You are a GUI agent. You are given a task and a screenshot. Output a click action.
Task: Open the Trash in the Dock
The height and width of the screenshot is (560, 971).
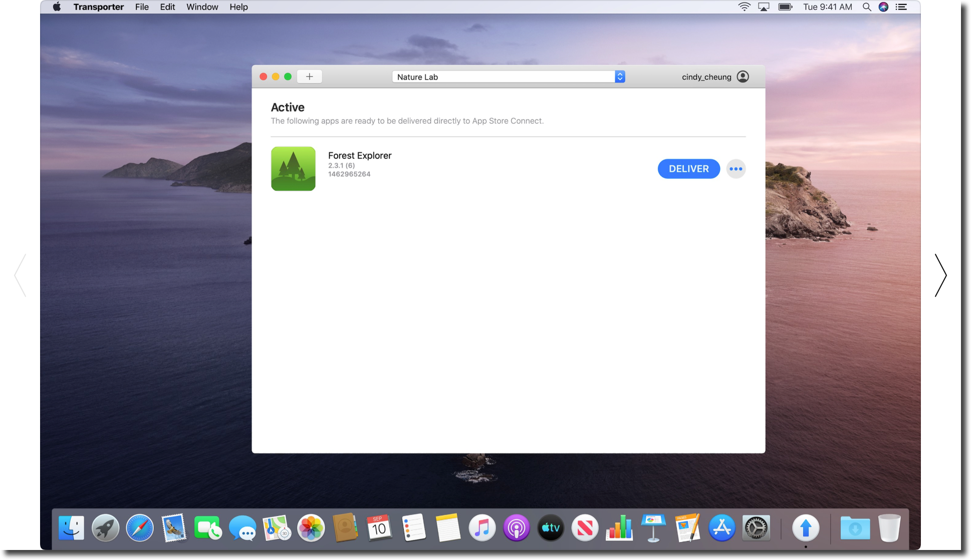point(889,528)
